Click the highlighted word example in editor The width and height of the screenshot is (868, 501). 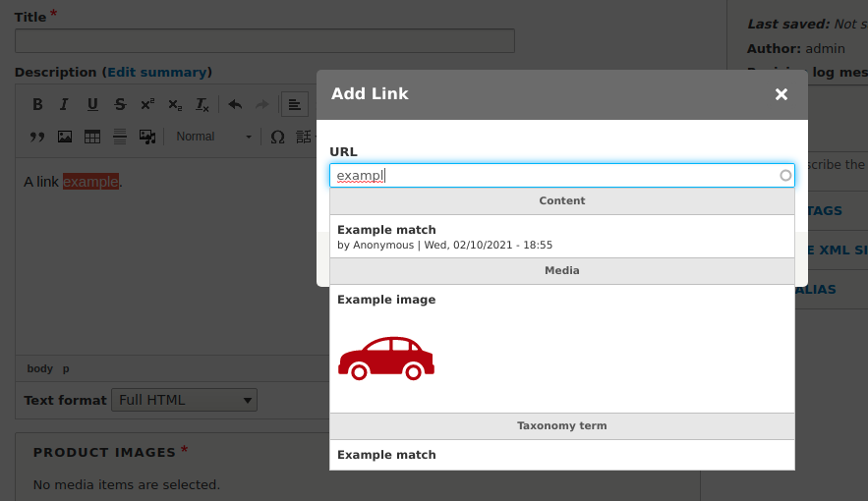coord(90,182)
